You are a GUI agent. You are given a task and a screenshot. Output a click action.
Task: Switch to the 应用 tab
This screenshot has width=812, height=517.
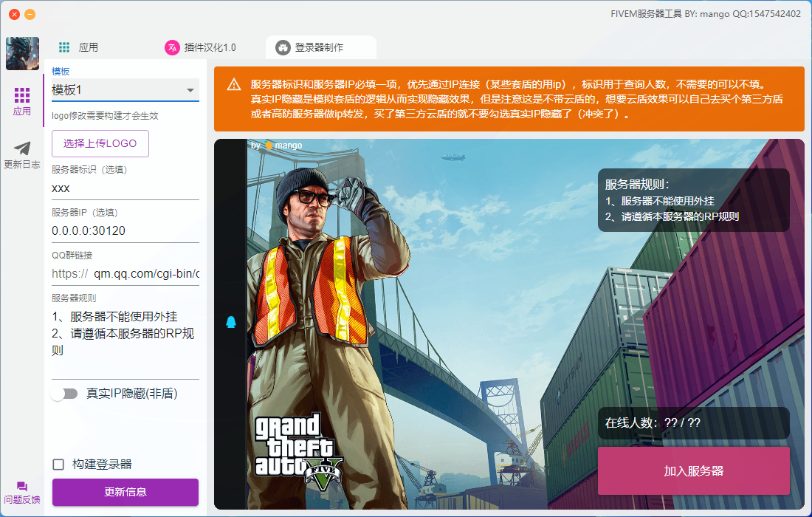click(78, 48)
